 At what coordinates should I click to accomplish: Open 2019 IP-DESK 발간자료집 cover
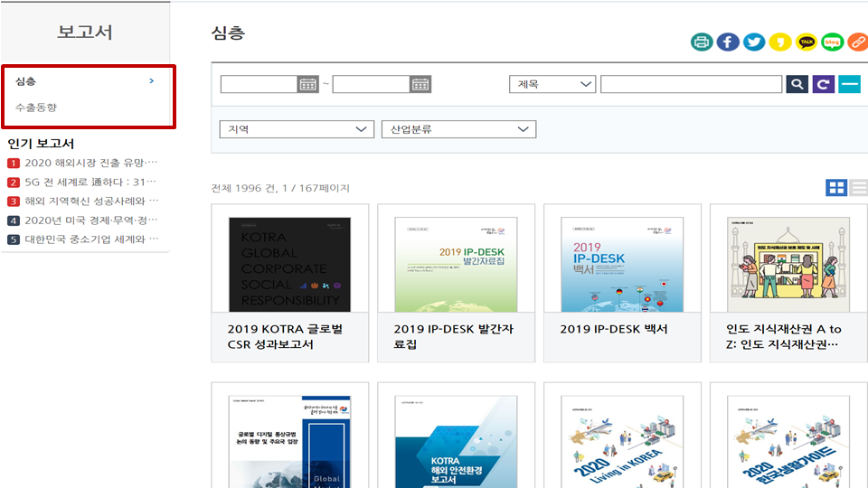[x=456, y=265]
